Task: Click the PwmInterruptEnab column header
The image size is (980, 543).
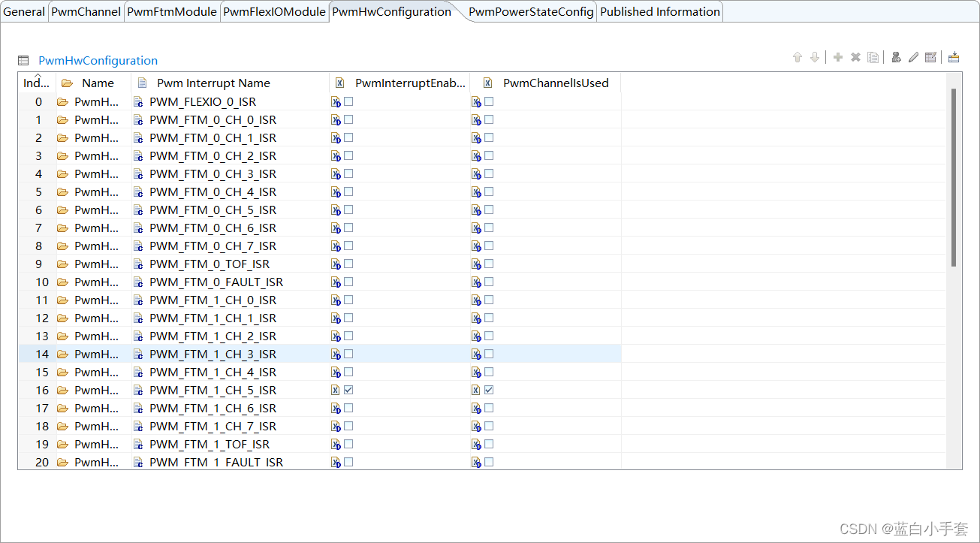Action: (x=400, y=83)
